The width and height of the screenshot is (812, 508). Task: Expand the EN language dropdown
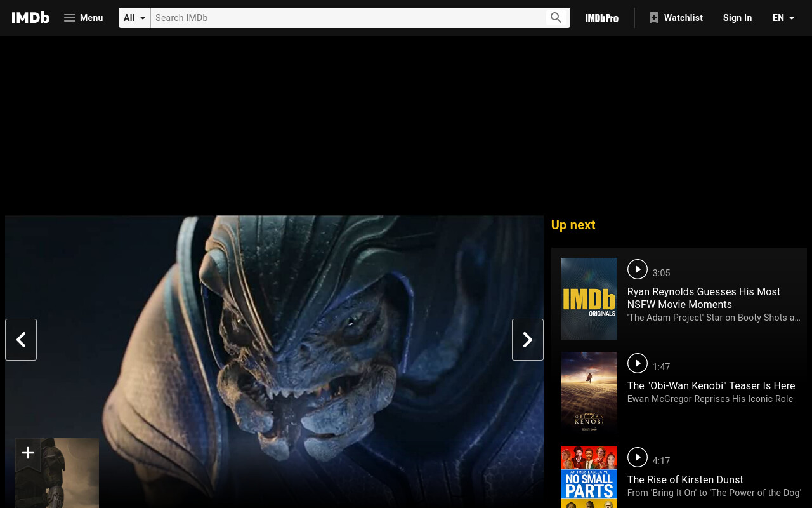[783, 18]
